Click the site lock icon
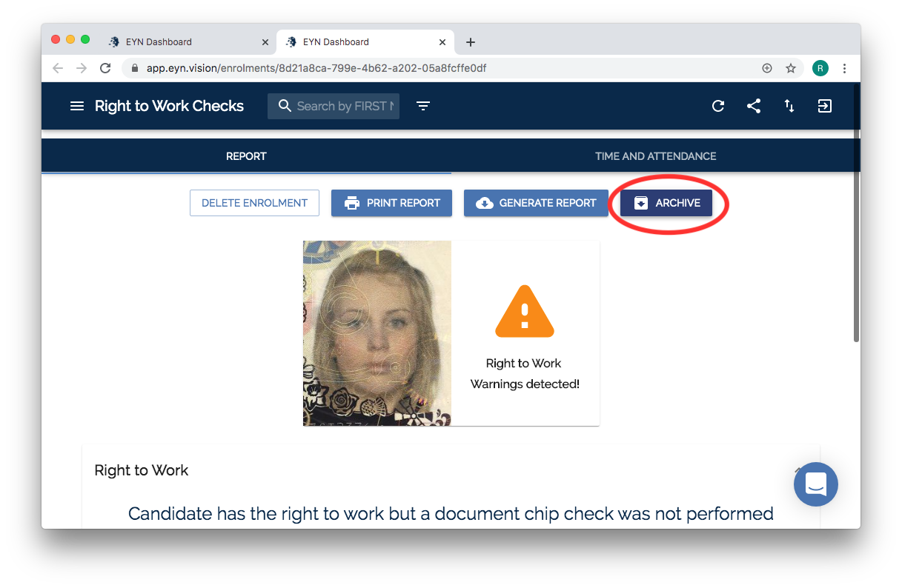Image resolution: width=902 pixels, height=588 pixels. point(135,68)
